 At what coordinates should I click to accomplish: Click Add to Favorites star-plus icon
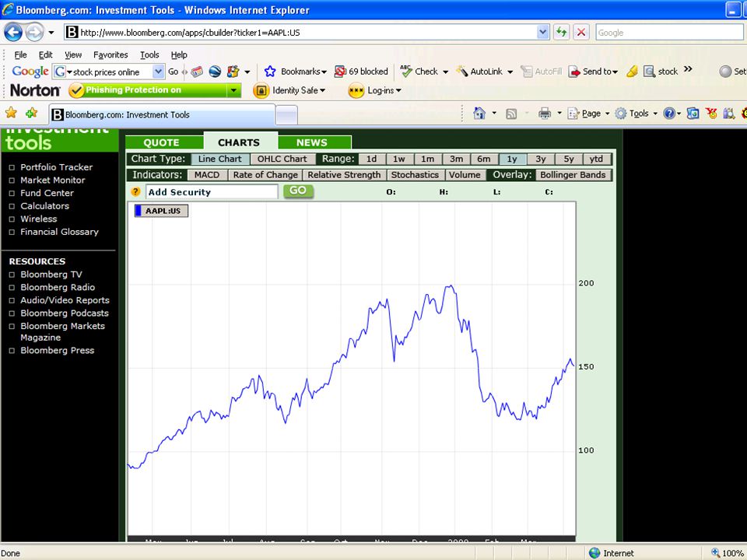(x=31, y=113)
